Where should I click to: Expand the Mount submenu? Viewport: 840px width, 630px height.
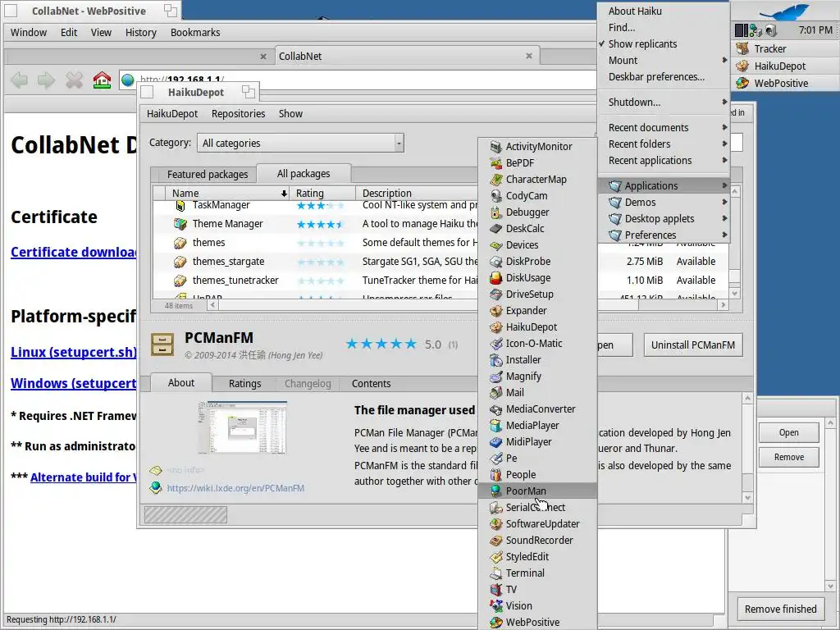coord(663,61)
